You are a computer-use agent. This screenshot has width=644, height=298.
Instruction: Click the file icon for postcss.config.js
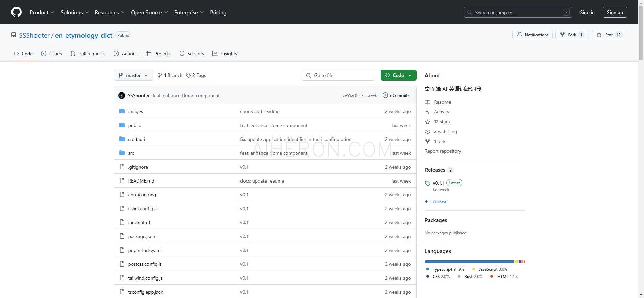tap(122, 264)
